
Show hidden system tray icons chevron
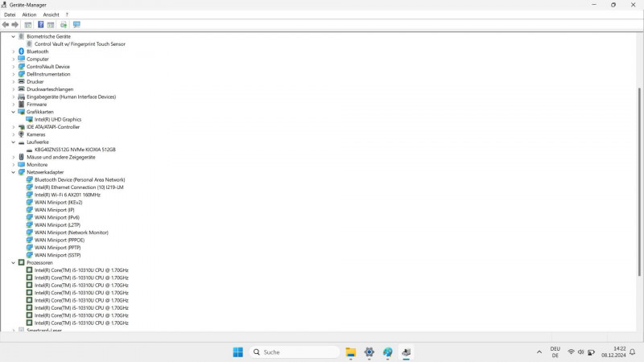pos(539,352)
